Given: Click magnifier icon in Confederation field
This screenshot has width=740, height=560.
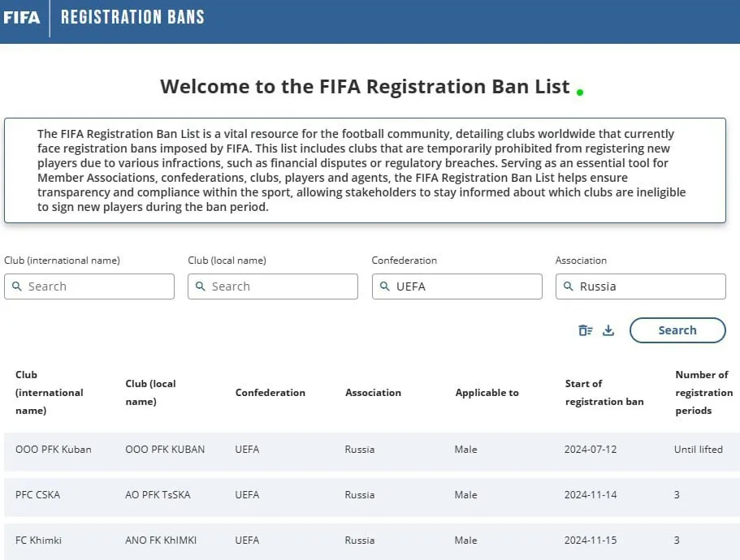Looking at the screenshot, I should (x=385, y=286).
